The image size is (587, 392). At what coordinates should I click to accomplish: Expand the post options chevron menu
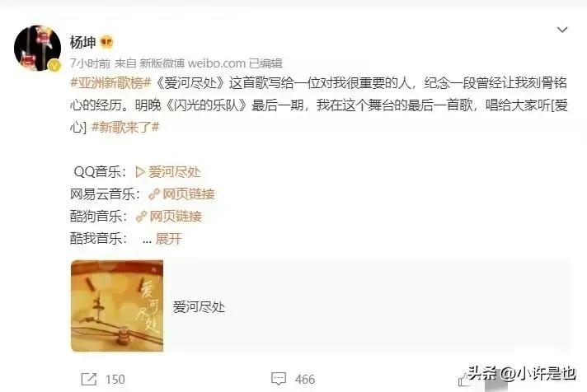562,30
